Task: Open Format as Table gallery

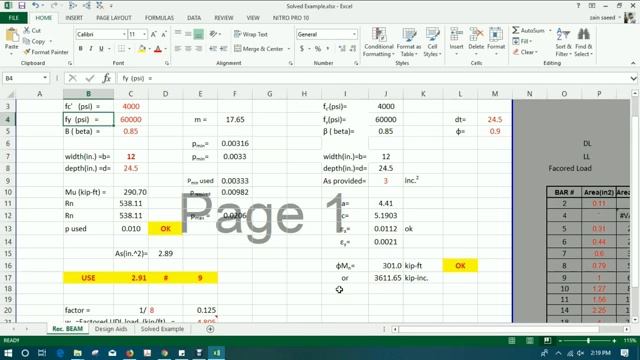Action: (x=410, y=42)
